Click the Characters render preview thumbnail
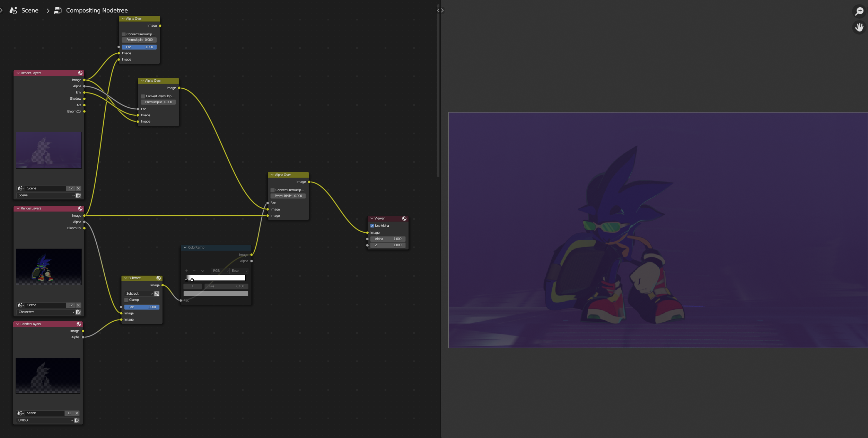The height and width of the screenshot is (438, 868). [x=49, y=267]
